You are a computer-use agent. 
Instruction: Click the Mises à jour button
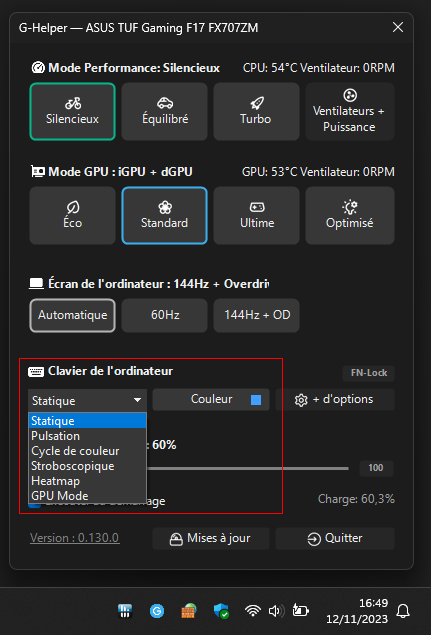coord(211,538)
